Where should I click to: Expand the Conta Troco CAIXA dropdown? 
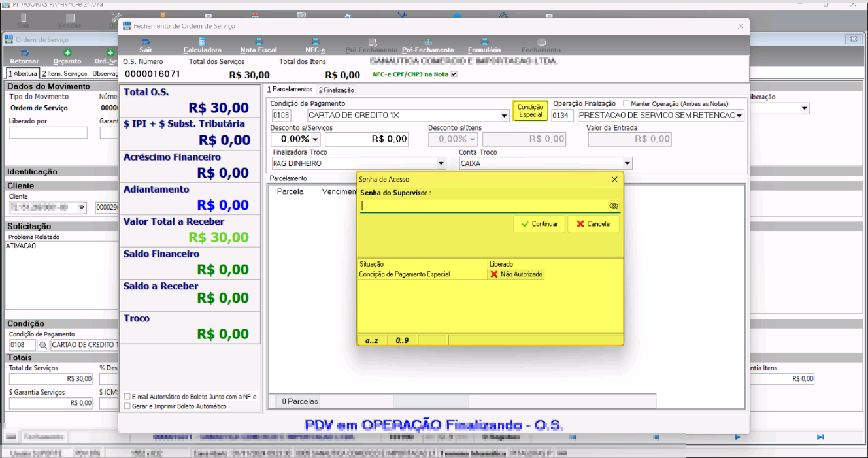coord(627,163)
